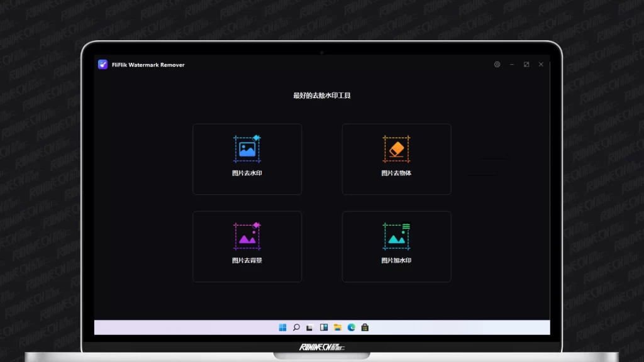Click the orange eraser object removal icon
This screenshot has width=644, height=362.
click(x=396, y=148)
